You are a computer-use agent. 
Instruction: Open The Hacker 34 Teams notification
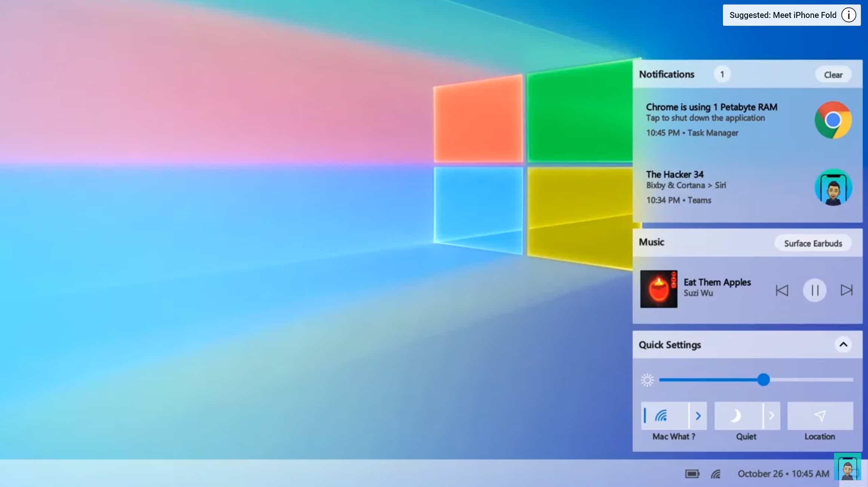[x=748, y=187]
